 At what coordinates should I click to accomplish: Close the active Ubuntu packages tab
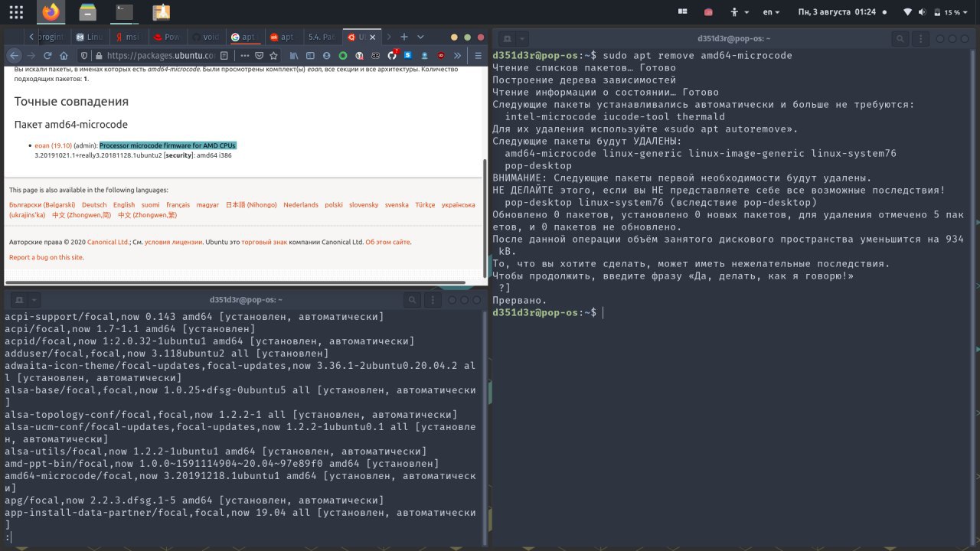pyautogui.click(x=374, y=37)
